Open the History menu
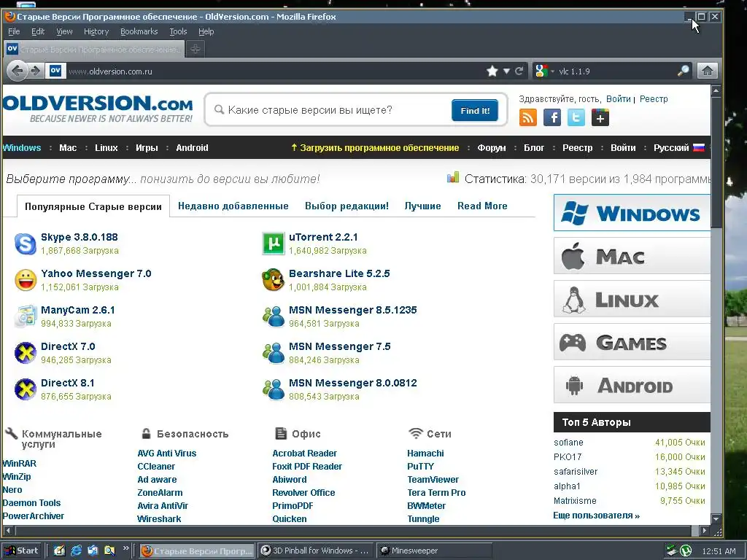The width and height of the screenshot is (747, 560). pyautogui.click(x=96, y=31)
